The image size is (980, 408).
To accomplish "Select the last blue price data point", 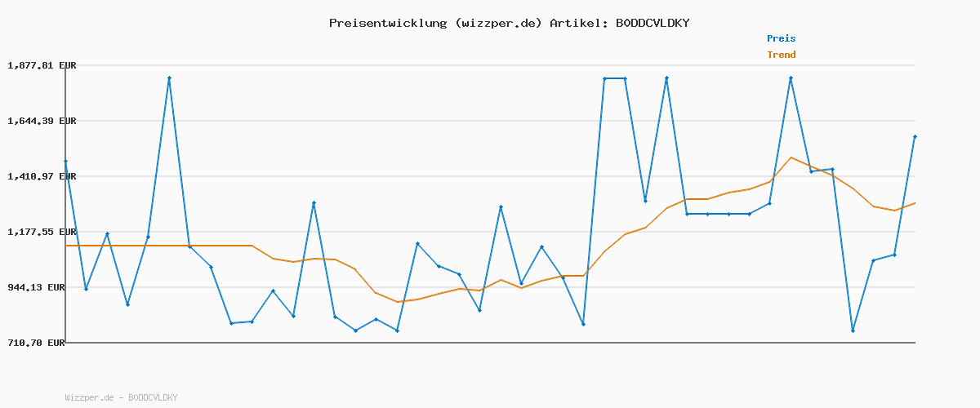I will pyautogui.click(x=915, y=137).
